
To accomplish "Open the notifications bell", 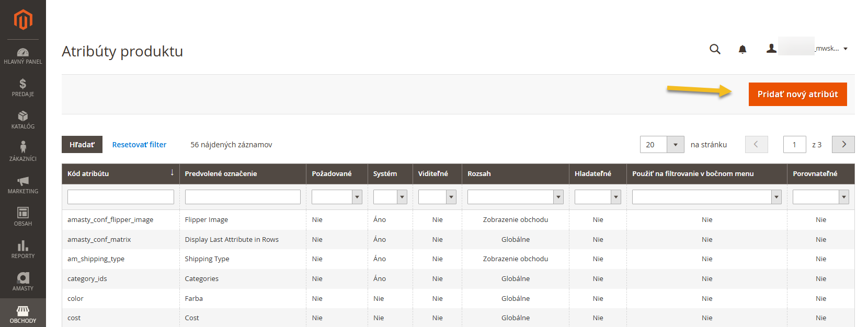I will pyautogui.click(x=742, y=49).
